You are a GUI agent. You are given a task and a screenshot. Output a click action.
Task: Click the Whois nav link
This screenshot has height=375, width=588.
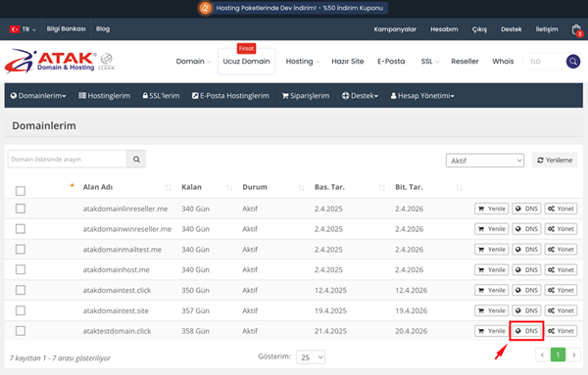coord(503,61)
